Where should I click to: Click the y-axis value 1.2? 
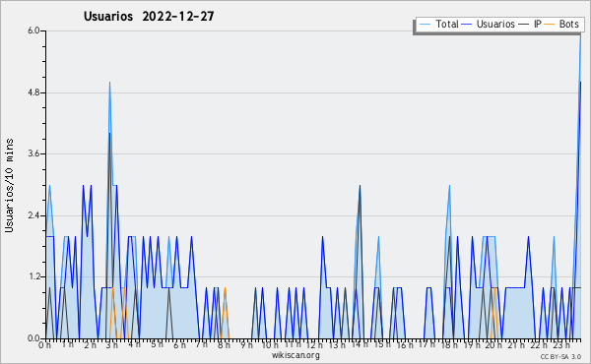pos(33,276)
